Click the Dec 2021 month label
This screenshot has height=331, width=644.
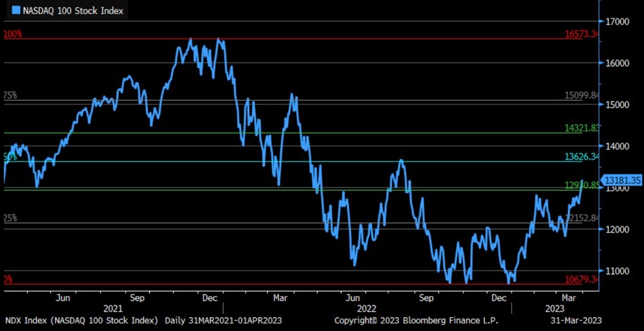pyautogui.click(x=210, y=297)
